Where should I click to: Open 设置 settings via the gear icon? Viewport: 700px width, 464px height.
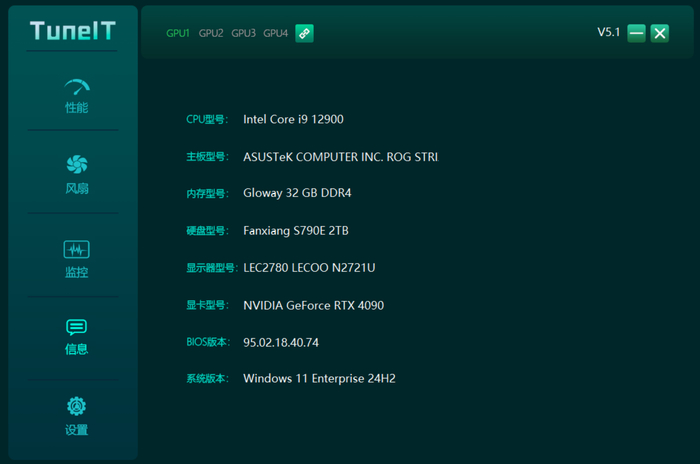coord(77,407)
